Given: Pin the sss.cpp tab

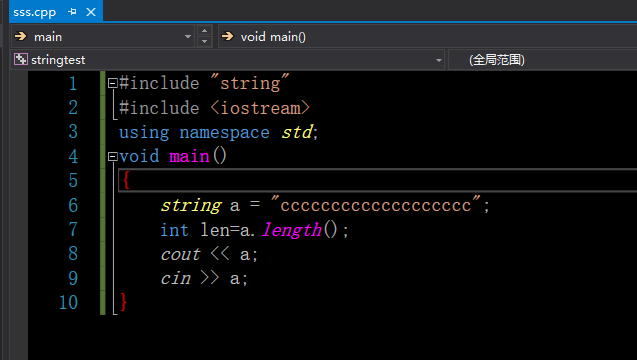Looking at the screenshot, I should coord(72,12).
